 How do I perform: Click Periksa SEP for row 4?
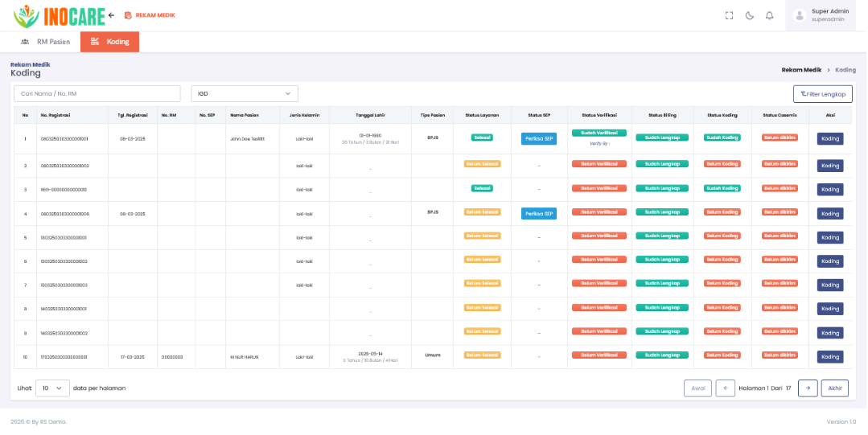pos(539,214)
